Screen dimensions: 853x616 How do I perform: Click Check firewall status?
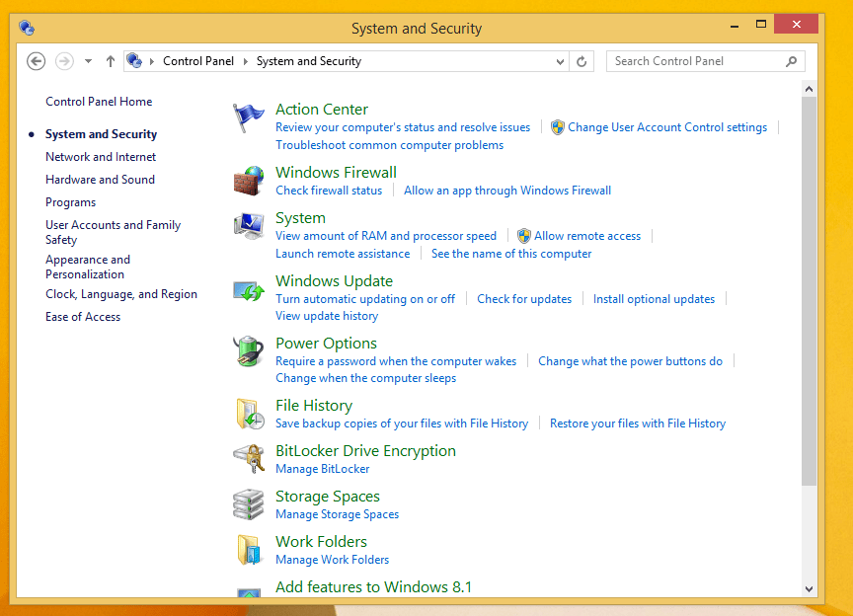(x=329, y=191)
